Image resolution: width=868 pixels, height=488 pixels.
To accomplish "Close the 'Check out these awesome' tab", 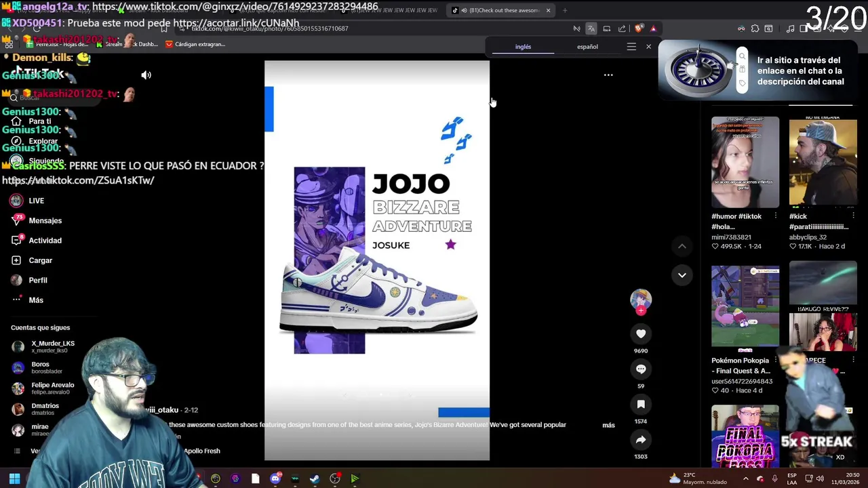I will (x=548, y=10).
